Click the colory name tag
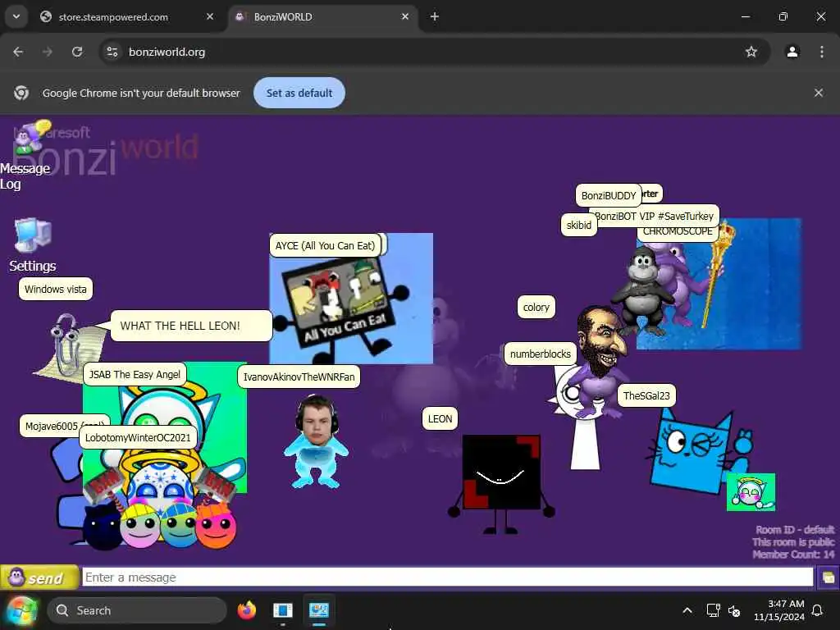Image resolution: width=840 pixels, height=630 pixels. point(536,308)
